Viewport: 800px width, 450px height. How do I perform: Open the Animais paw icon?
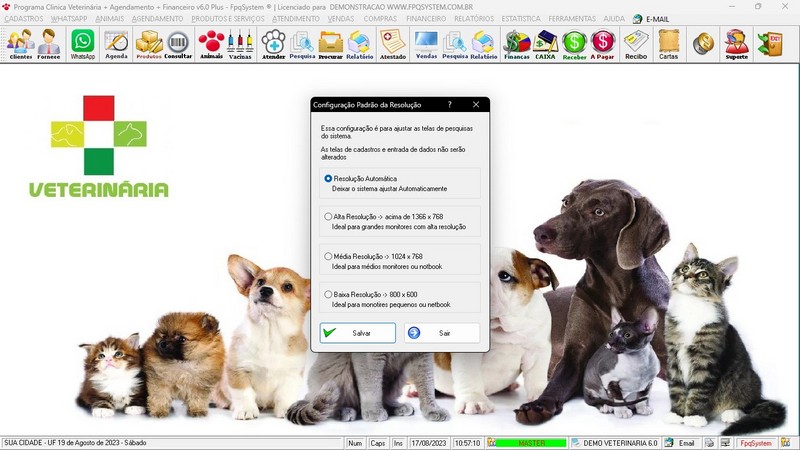(211, 43)
